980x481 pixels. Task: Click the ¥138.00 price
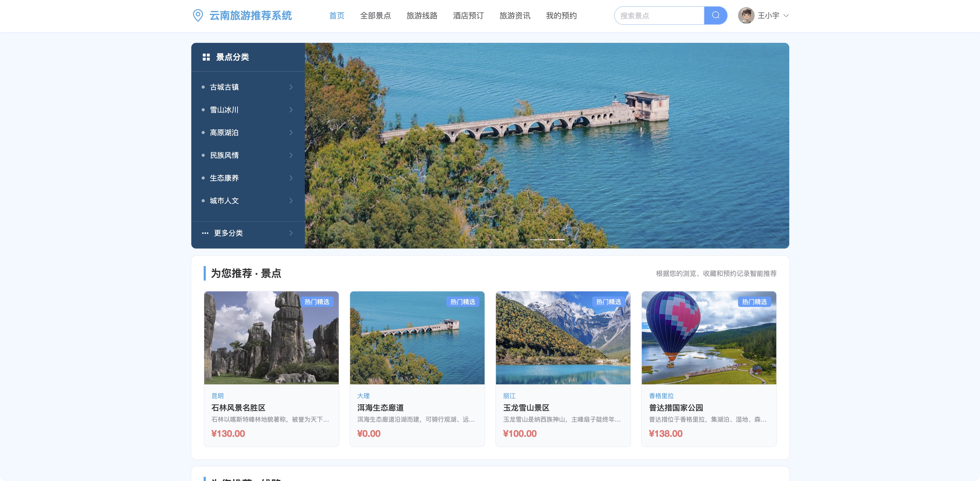(666, 433)
